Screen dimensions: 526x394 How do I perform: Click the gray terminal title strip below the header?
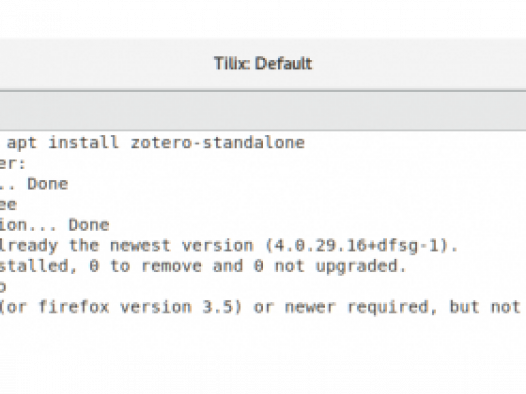[263, 111]
